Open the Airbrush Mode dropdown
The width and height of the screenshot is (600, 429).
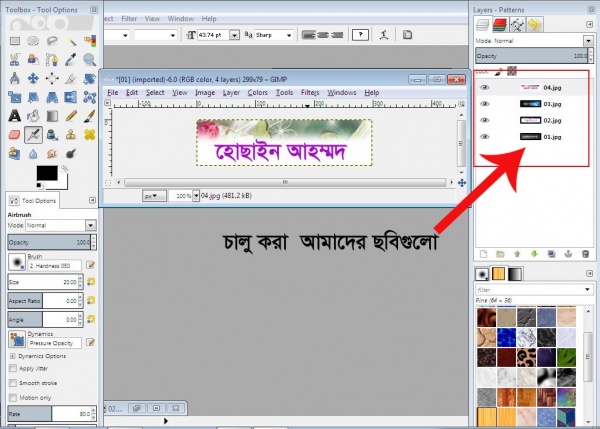point(91,225)
